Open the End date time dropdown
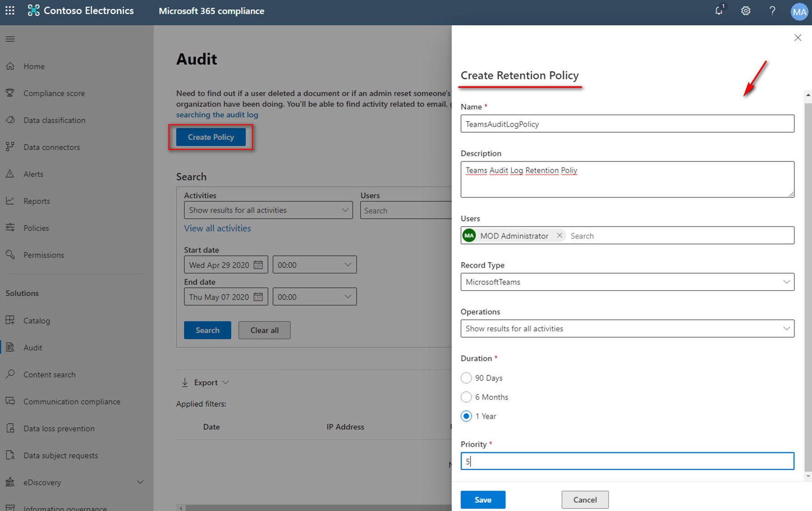 coord(314,297)
